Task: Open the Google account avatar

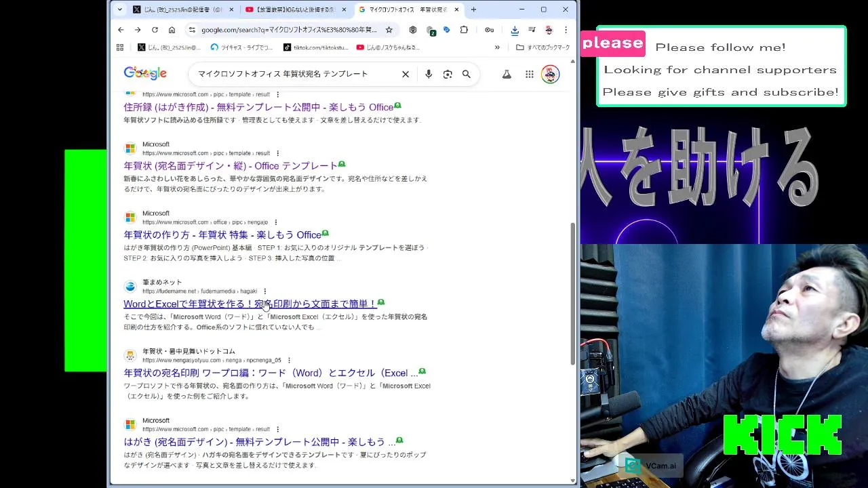Action: click(551, 75)
